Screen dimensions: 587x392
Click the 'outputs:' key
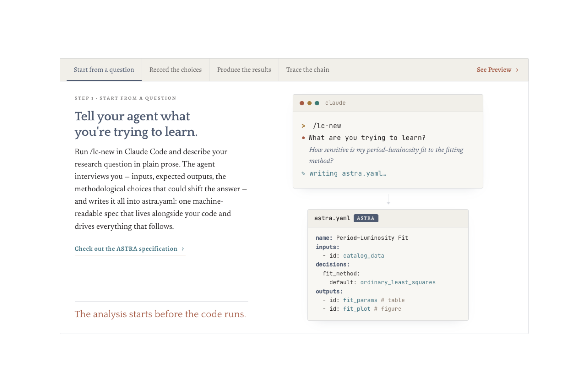(x=329, y=291)
